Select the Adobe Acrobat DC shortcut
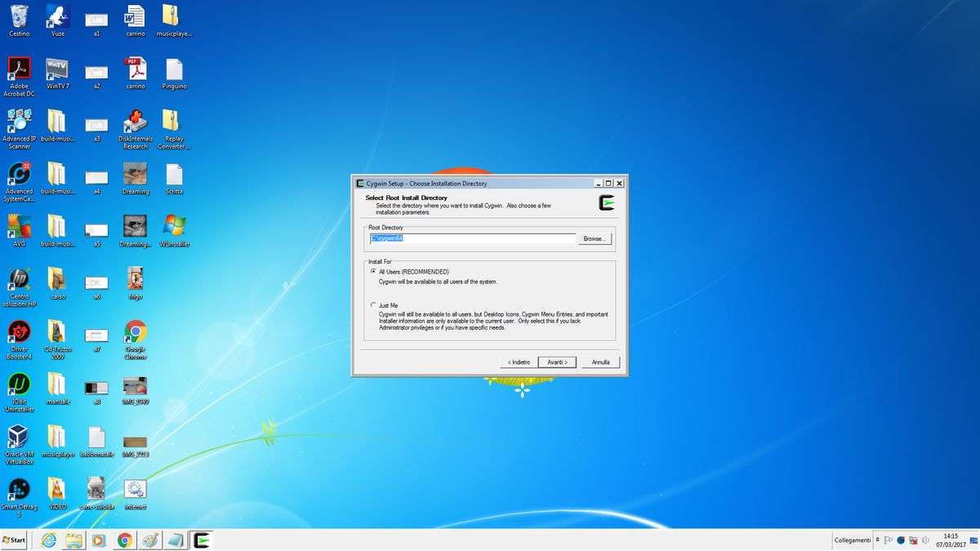This screenshot has height=551, width=980. pyautogui.click(x=19, y=77)
